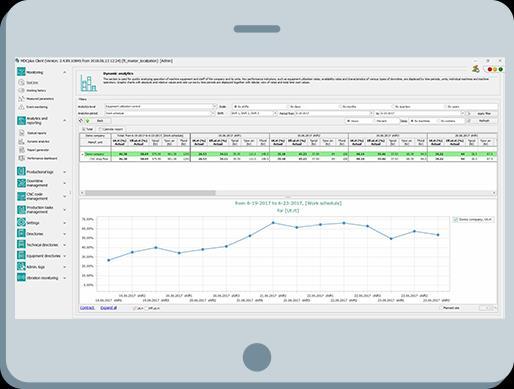The height and width of the screenshot is (389, 514).
Task: Click the table's horizontal scrollbar thumb
Action: click(x=150, y=193)
